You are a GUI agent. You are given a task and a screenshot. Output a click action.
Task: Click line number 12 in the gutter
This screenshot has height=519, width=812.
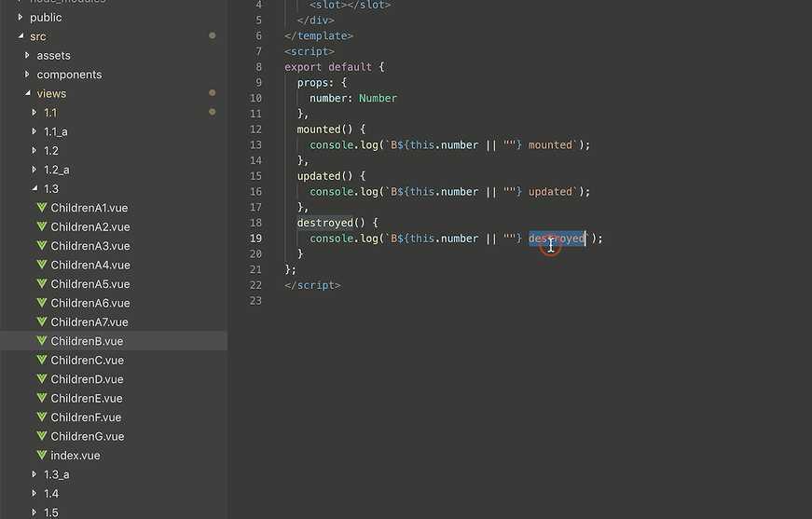click(255, 129)
